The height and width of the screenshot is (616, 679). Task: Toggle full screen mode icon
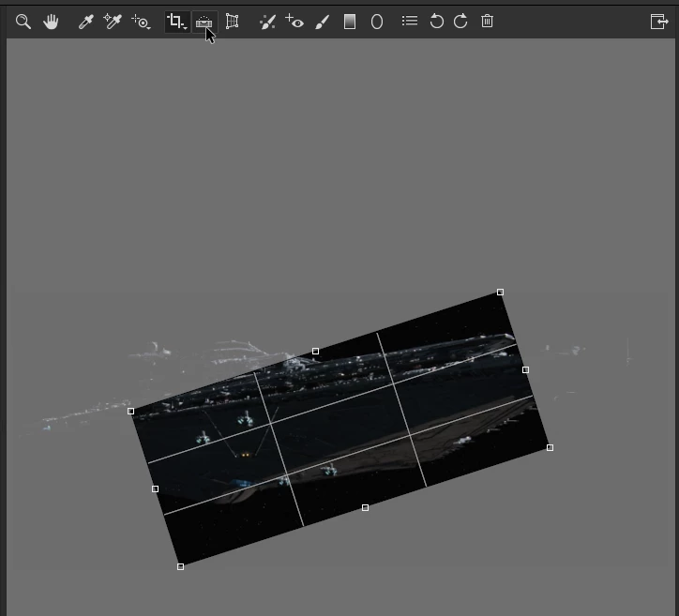coord(659,22)
